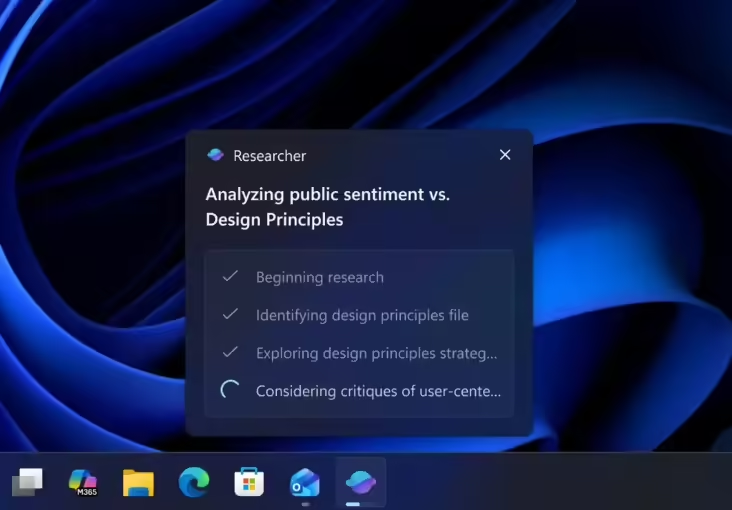The image size is (732, 510).
Task: Click the 'Beginning research' step
Action: coord(320,277)
